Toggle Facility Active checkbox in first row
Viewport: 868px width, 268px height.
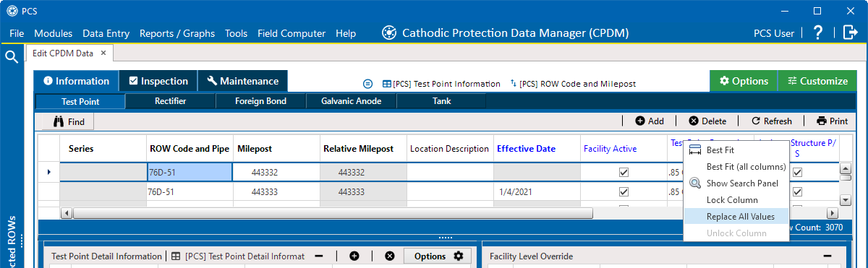tap(624, 173)
